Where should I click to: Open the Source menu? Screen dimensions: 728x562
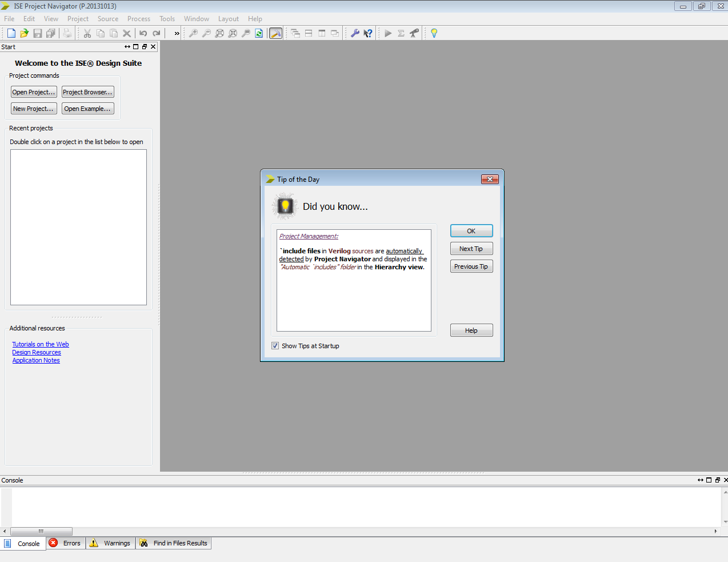(108, 19)
